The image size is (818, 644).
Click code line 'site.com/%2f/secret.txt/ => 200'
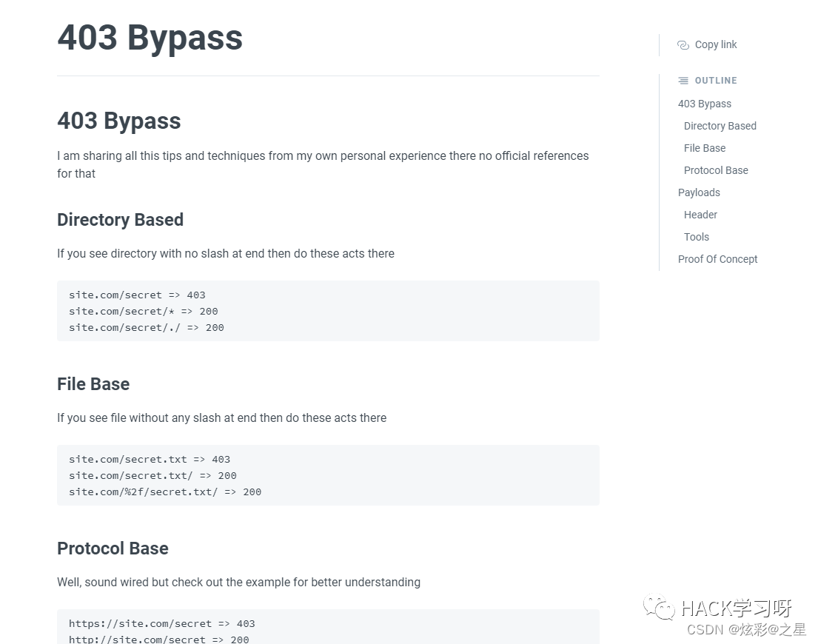[x=165, y=492]
